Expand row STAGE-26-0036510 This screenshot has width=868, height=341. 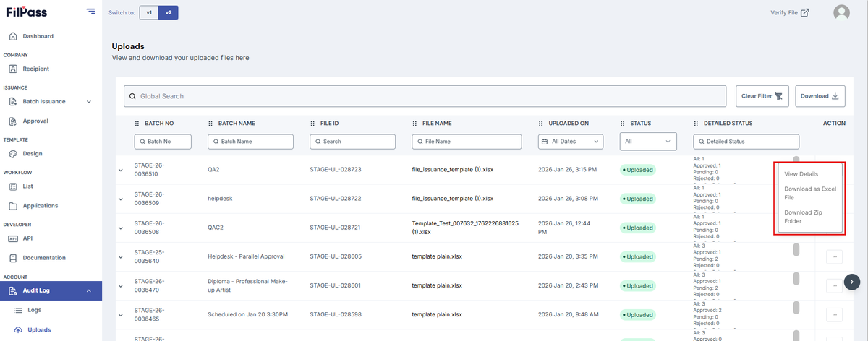(x=121, y=170)
